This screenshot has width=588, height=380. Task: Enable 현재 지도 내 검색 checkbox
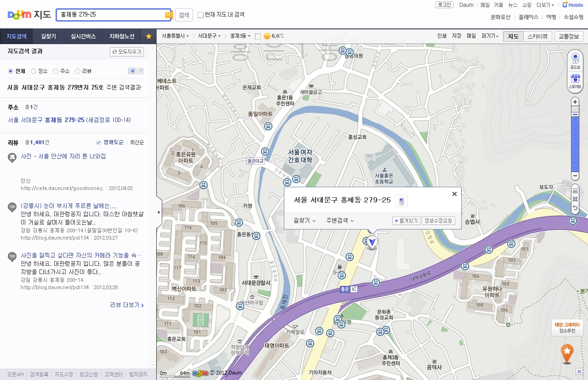click(200, 15)
